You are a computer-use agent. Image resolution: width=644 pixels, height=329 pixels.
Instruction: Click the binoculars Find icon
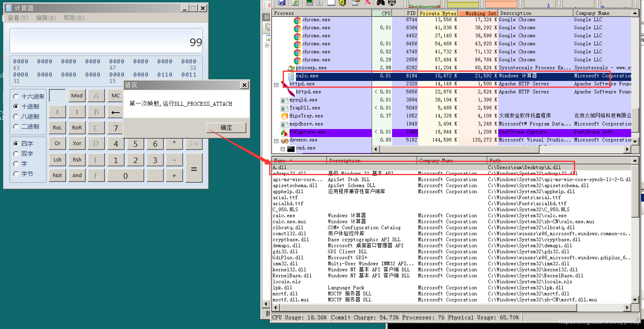click(380, 2)
